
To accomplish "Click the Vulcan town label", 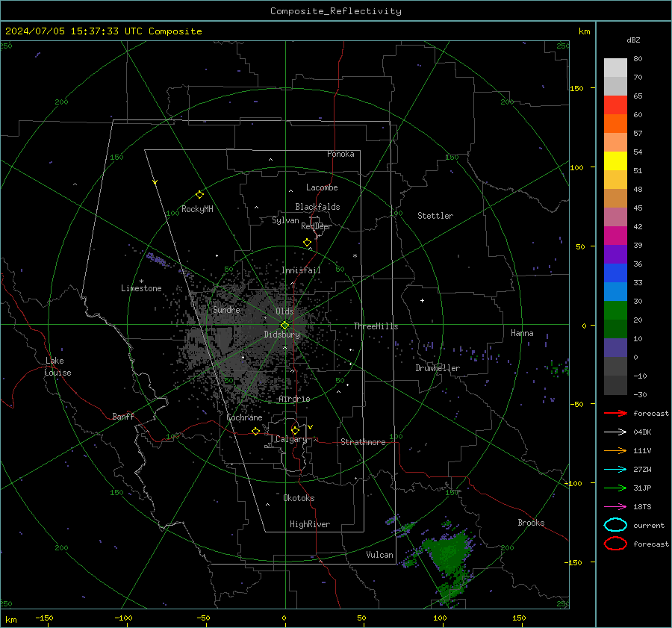I will (380, 555).
